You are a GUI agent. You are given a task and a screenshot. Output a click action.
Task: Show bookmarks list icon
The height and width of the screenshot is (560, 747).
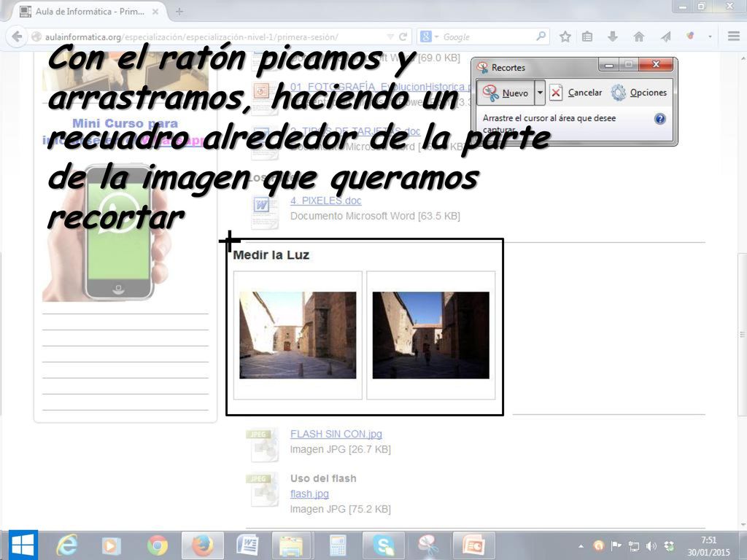[587, 36]
